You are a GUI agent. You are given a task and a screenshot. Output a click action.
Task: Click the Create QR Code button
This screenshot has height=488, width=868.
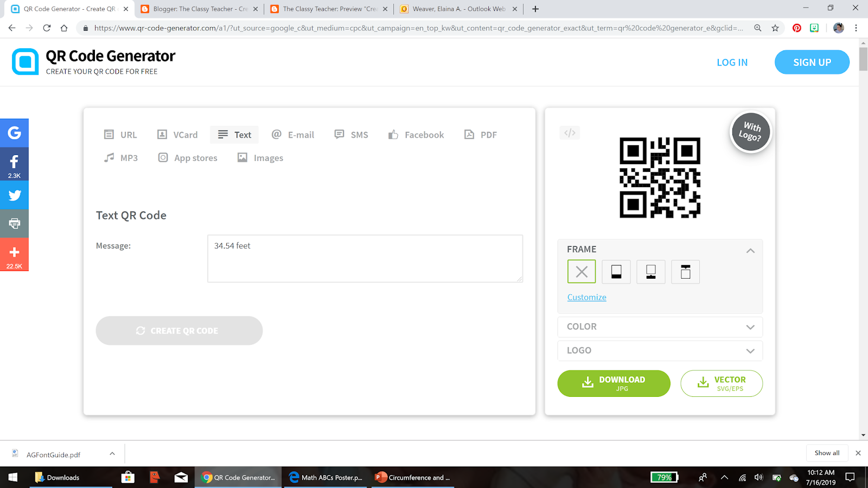click(179, 331)
